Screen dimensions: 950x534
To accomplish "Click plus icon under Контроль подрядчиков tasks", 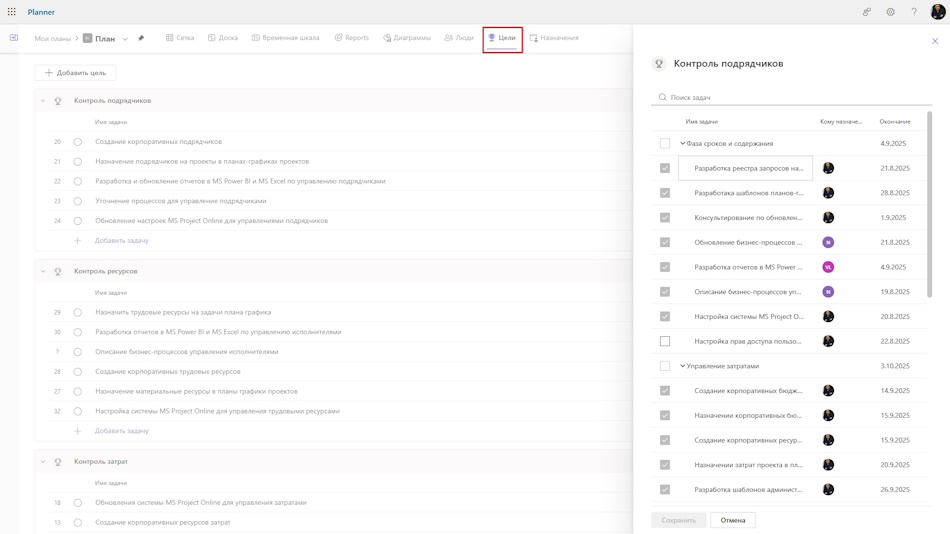I will point(78,241).
